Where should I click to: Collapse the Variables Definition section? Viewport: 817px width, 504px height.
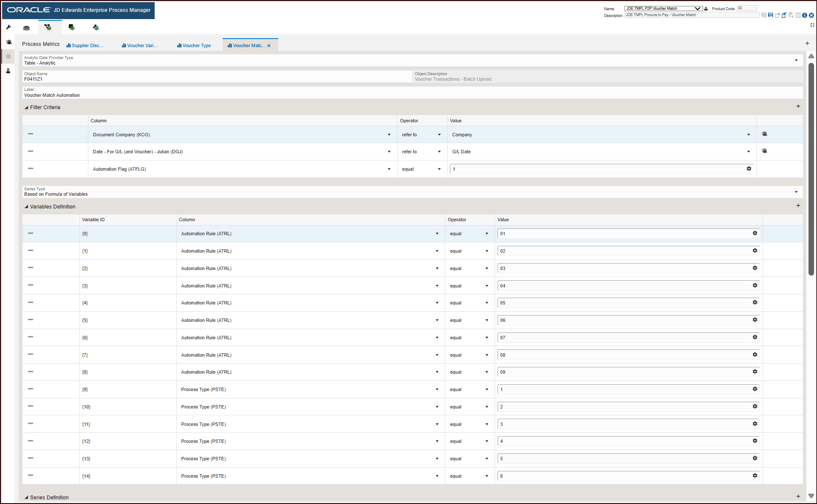click(x=26, y=207)
